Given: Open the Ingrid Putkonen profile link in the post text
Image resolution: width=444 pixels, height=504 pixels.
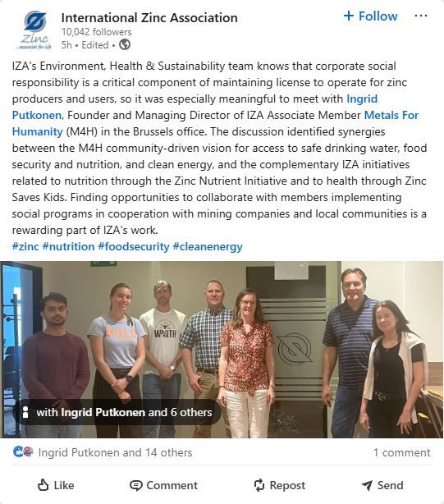Looking at the screenshot, I should 195,107.
